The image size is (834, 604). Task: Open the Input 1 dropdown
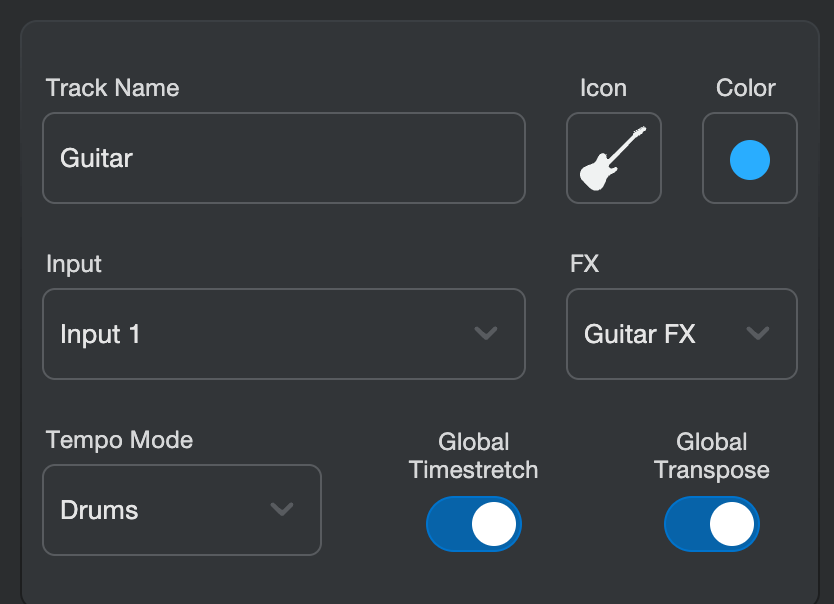[x=283, y=334]
